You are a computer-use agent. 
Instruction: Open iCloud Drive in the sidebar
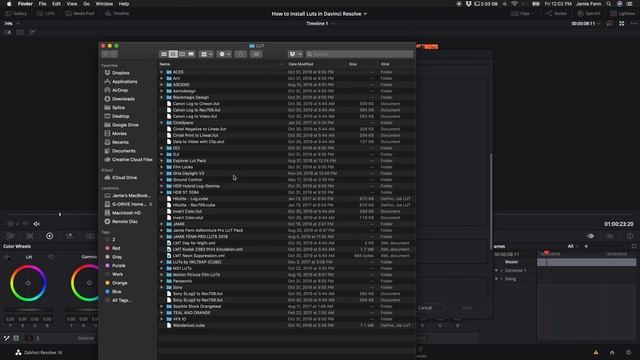(124, 178)
